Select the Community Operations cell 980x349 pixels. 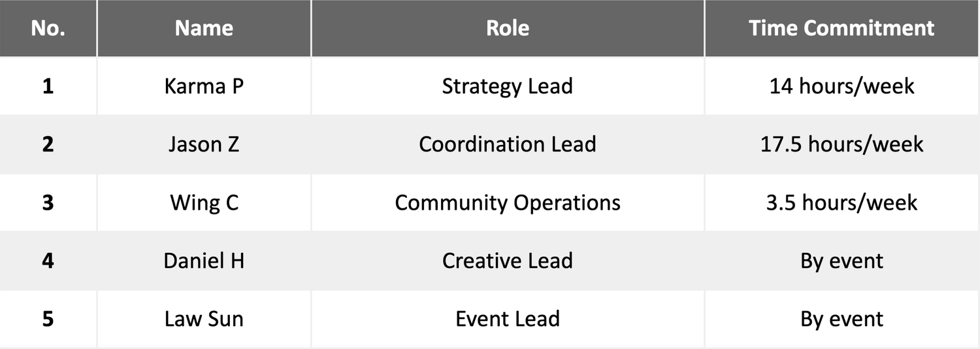point(508,202)
